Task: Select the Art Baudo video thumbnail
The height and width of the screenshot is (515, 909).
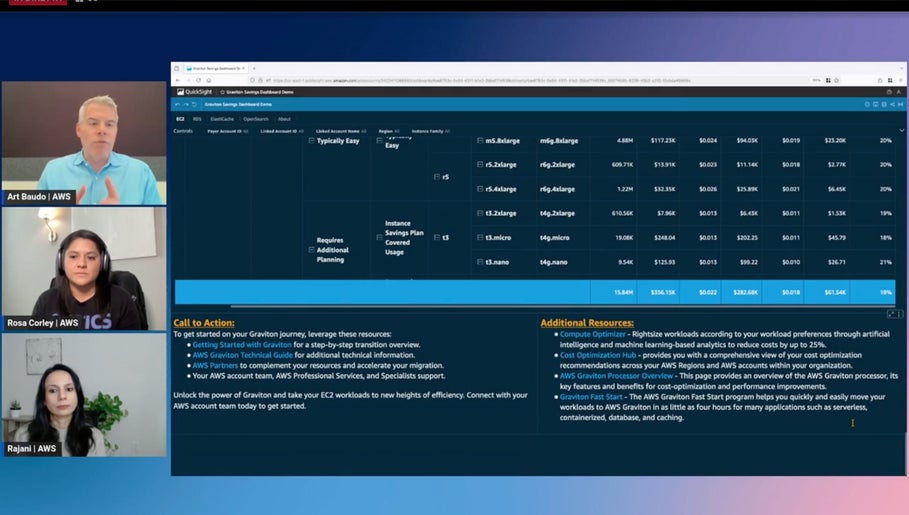Action: 84,143
